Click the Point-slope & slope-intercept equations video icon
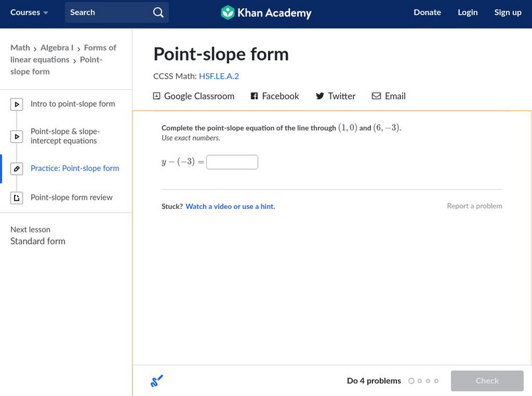Image resolution: width=532 pixels, height=396 pixels. click(x=17, y=136)
